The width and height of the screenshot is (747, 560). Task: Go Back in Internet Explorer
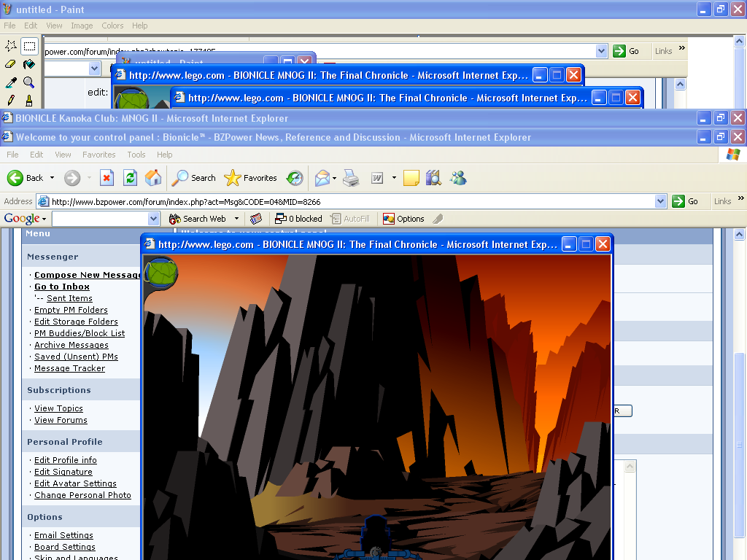point(26,178)
